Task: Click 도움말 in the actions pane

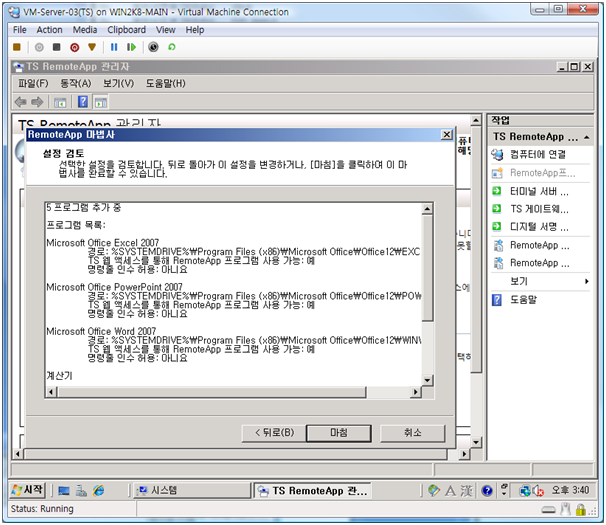Action: pos(523,300)
